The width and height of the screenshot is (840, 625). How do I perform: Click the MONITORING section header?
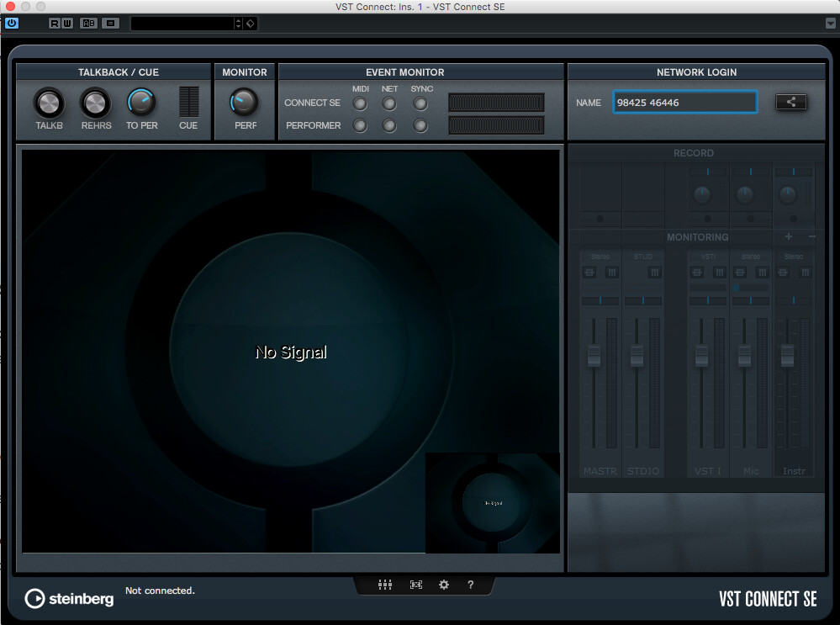point(698,237)
